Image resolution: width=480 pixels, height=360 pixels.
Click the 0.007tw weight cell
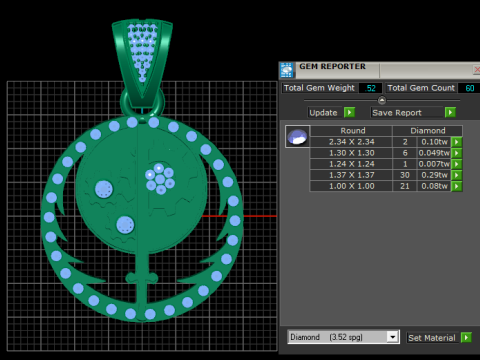click(x=434, y=164)
